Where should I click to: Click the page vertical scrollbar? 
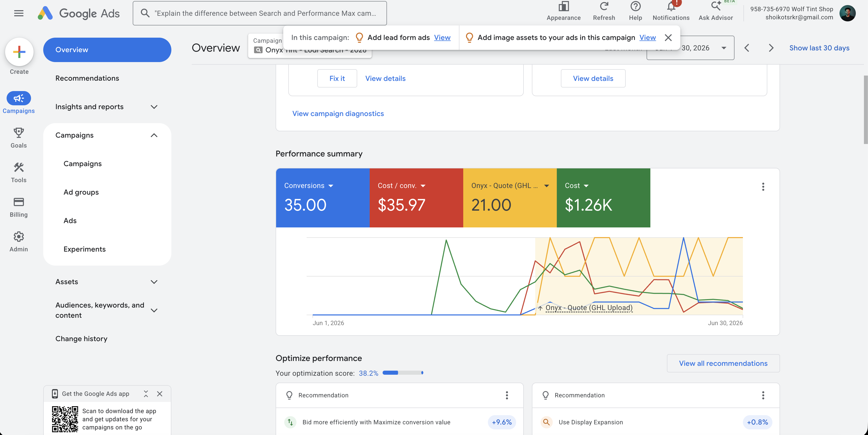865,110
